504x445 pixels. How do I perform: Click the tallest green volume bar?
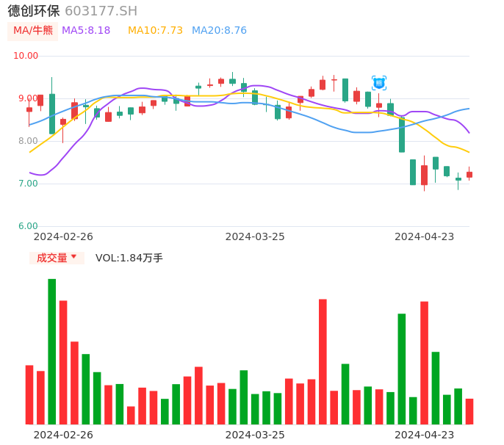(51, 352)
